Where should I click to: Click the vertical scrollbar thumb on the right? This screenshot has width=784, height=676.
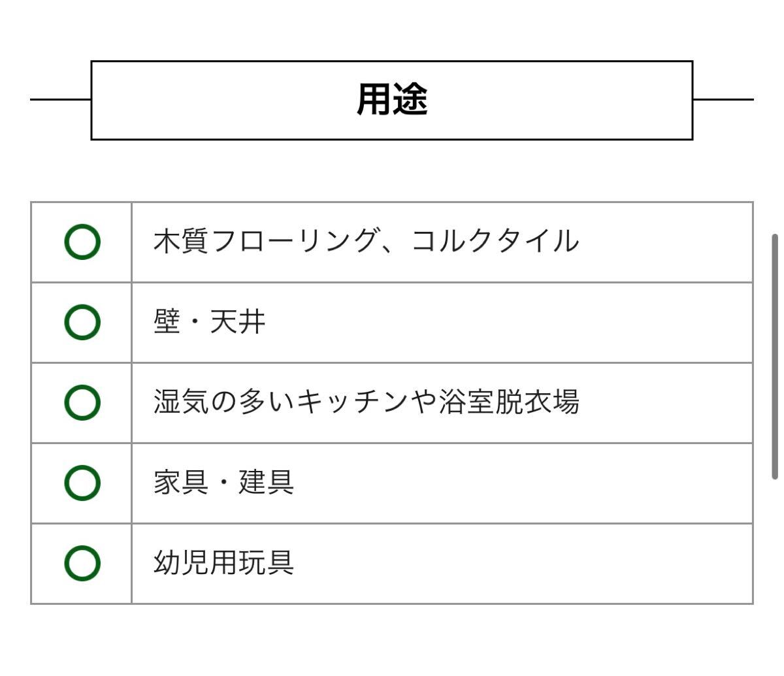tap(775, 357)
